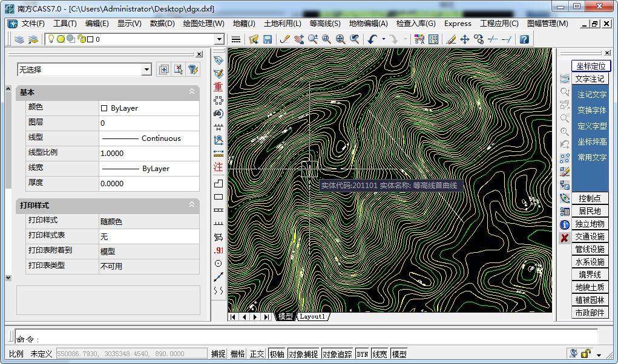Click 常用文字 in the right panel
This screenshot has width=618, height=364.
pyautogui.click(x=591, y=157)
